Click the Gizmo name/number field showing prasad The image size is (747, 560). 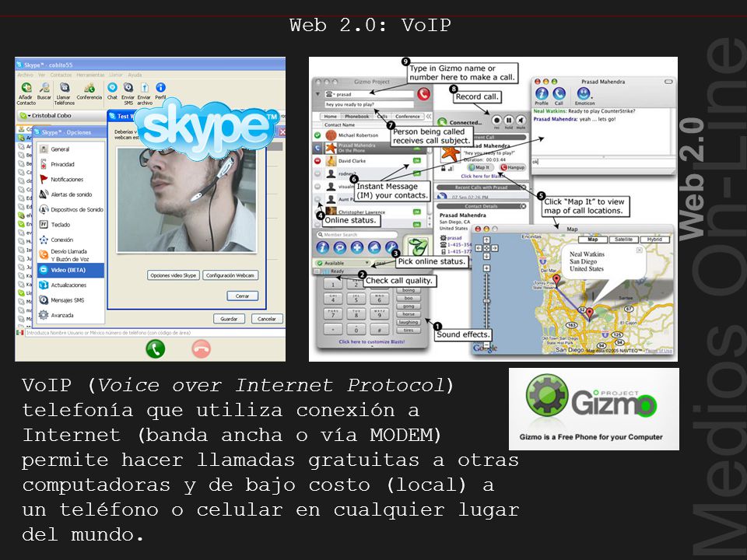369,94
